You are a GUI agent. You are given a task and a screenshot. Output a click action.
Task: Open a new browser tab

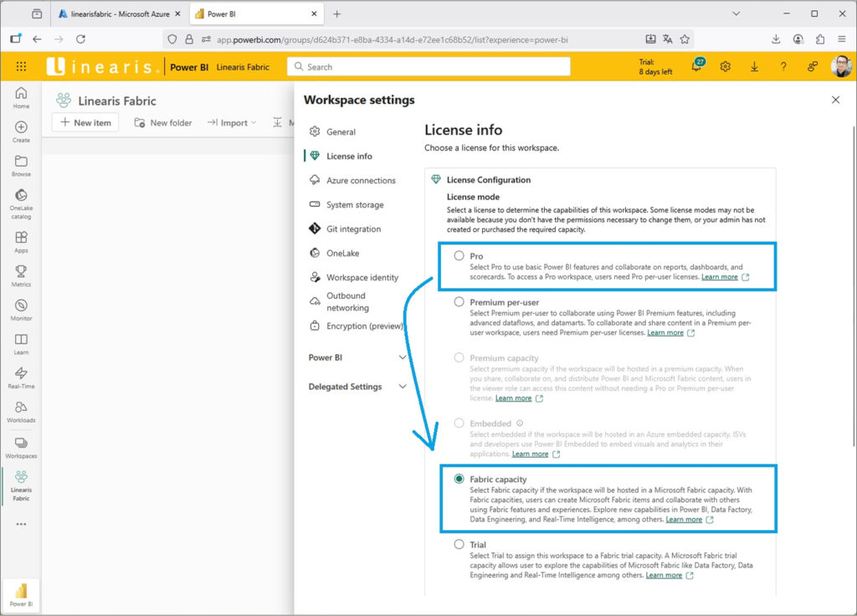tap(336, 13)
